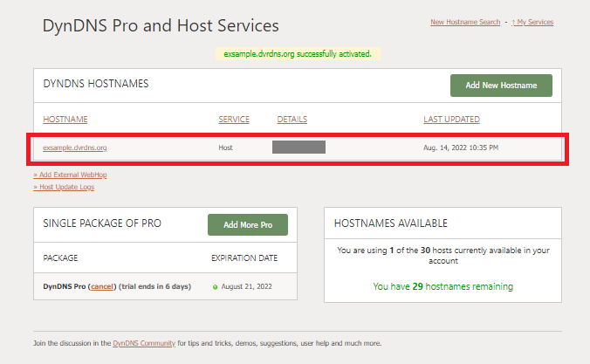Sort by the HOSTNAME column header
Viewport: 590px width, 364px height.
point(65,120)
